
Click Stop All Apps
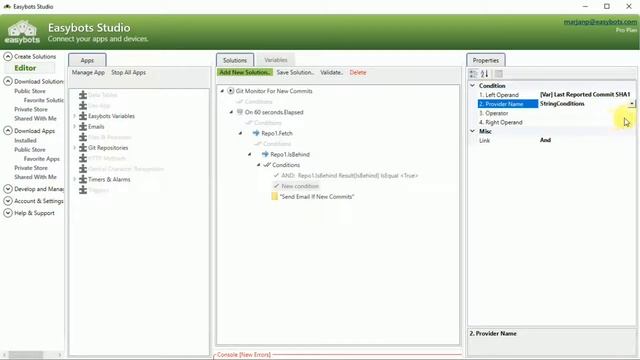pyautogui.click(x=129, y=72)
